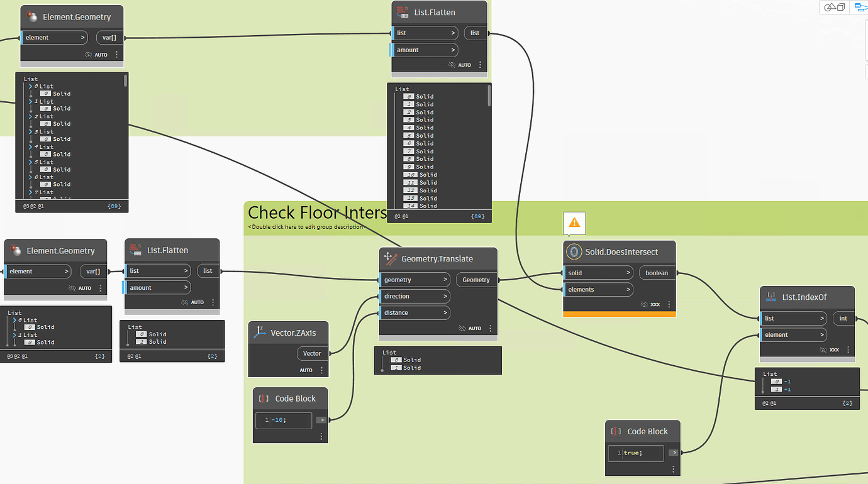Click the warning icon above Solid.DoesIntersect
Screen dimensions: 868x484
tap(574, 223)
